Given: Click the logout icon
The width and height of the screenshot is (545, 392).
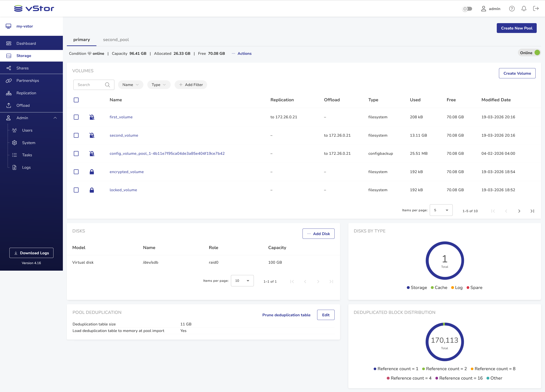Looking at the screenshot, I should (x=536, y=9).
